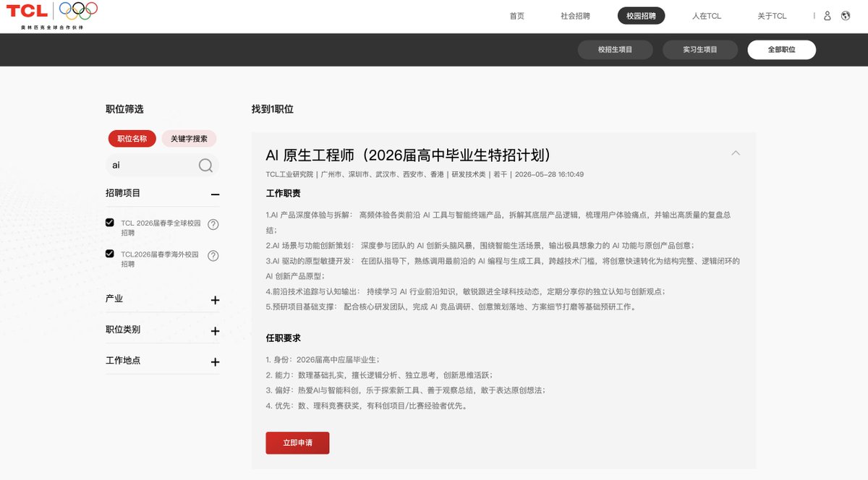This screenshot has width=868, height=480.
Task: Click the Olympic rings partner logo
Action: click(x=77, y=10)
